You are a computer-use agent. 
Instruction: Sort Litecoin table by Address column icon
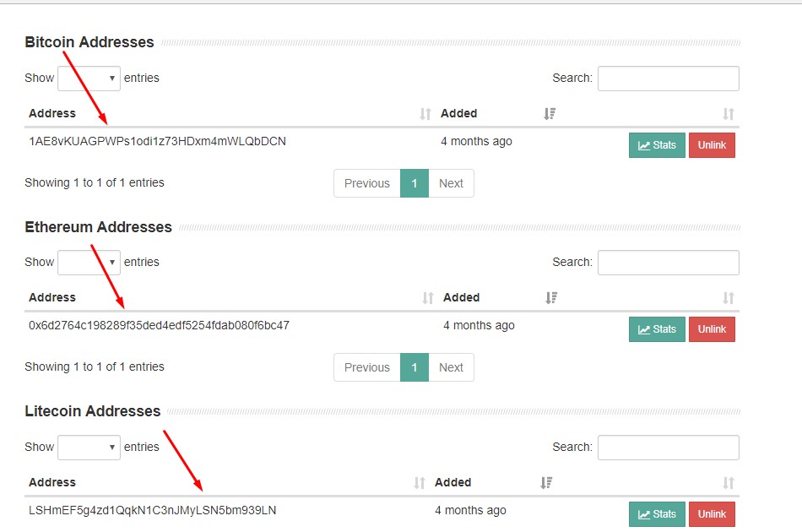click(420, 483)
